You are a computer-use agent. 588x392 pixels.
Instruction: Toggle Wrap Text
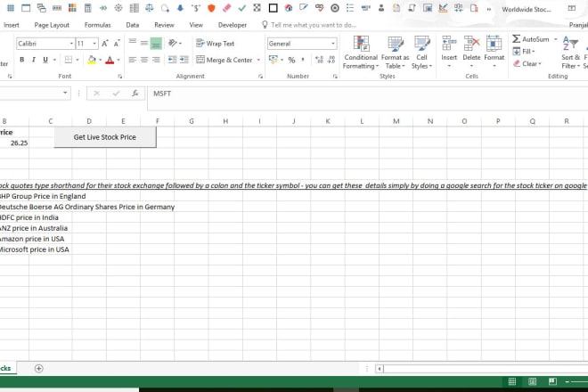pyautogui.click(x=216, y=44)
